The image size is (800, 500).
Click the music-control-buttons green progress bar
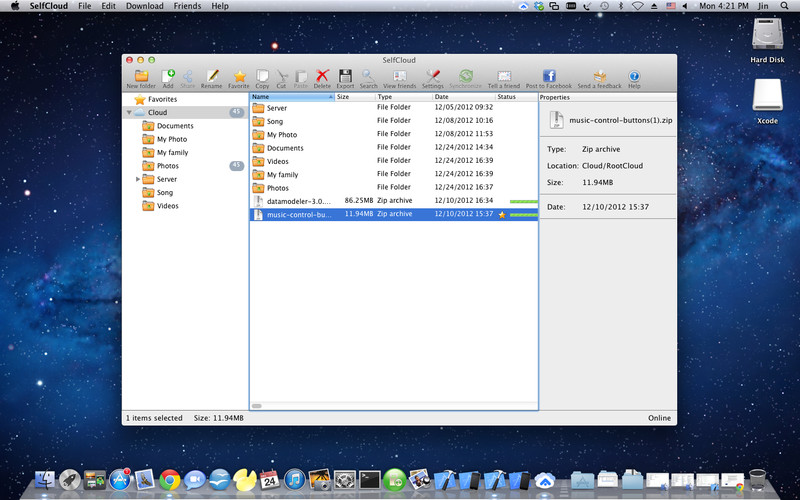click(x=523, y=215)
